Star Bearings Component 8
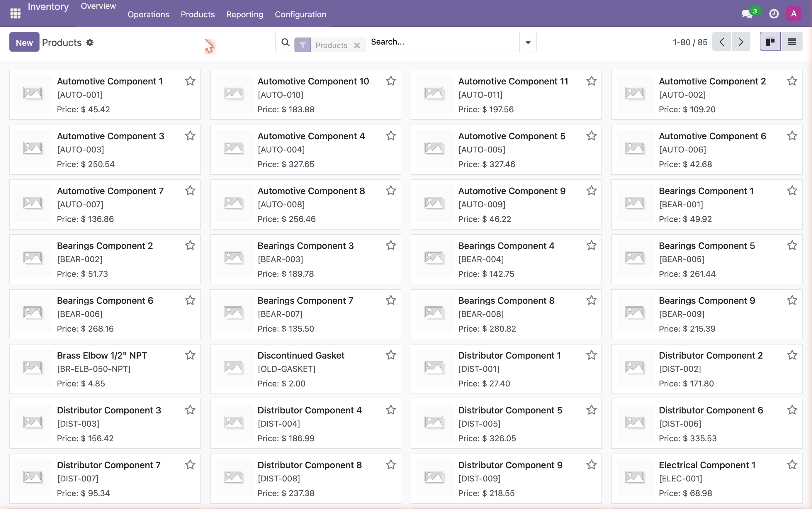This screenshot has width=812, height=509. 591,300
